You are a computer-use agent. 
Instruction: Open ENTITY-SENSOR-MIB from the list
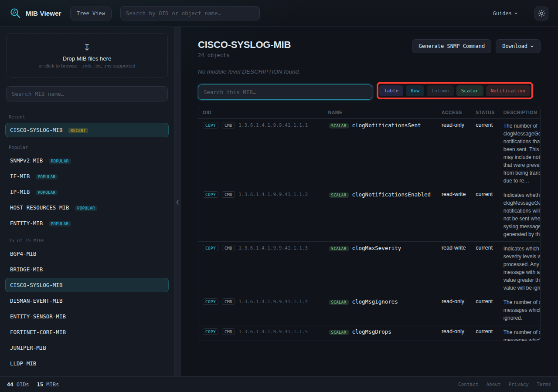pos(87,317)
